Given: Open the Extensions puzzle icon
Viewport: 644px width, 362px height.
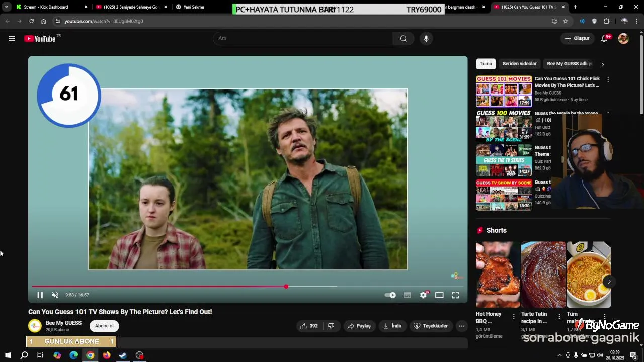Looking at the screenshot, I should coord(606,21).
